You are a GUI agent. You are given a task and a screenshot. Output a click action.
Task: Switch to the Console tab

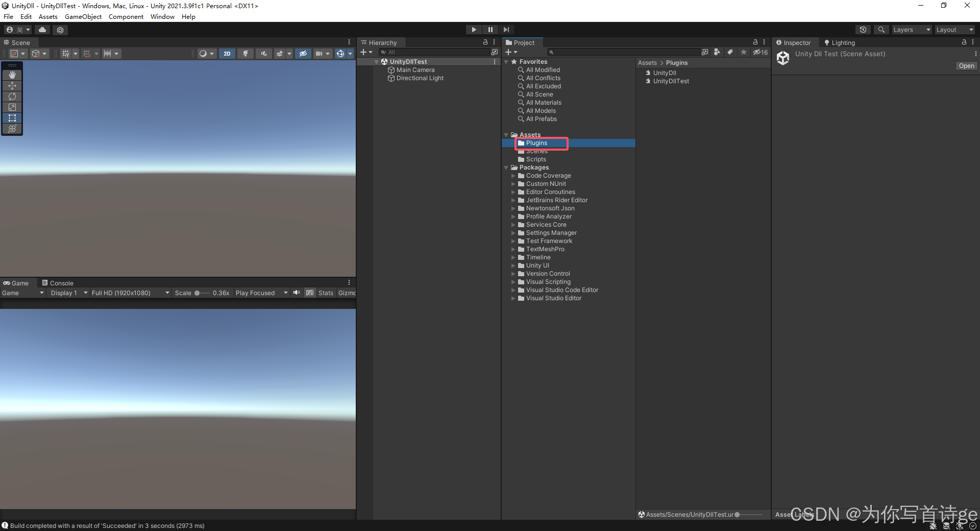pyautogui.click(x=57, y=283)
